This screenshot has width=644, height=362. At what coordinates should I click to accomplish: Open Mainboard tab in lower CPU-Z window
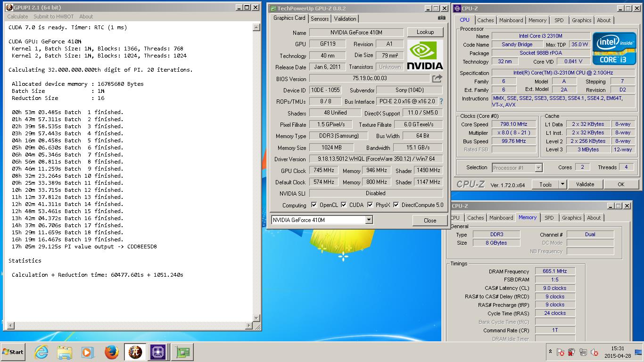pos(501,218)
